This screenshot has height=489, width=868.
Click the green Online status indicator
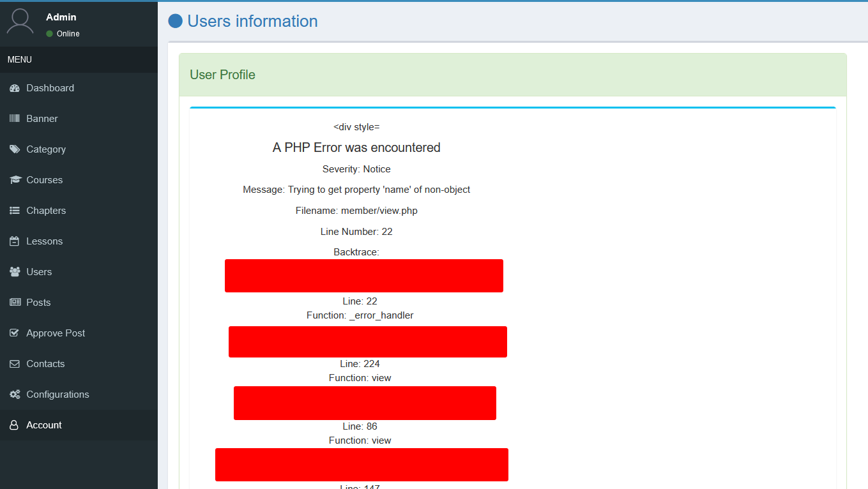[50, 34]
